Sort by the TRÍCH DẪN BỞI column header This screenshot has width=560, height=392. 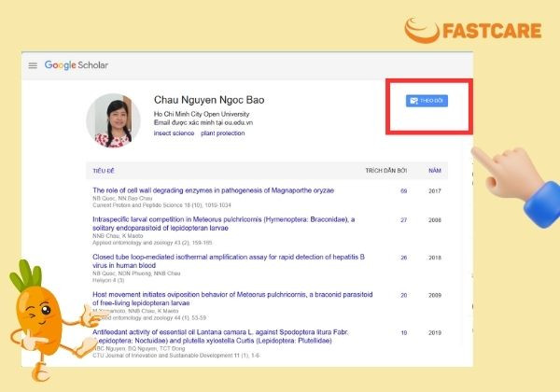pyautogui.click(x=386, y=171)
